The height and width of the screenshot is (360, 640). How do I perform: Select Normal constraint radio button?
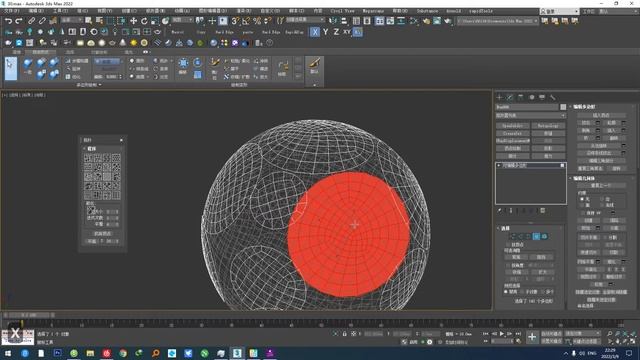point(602,205)
